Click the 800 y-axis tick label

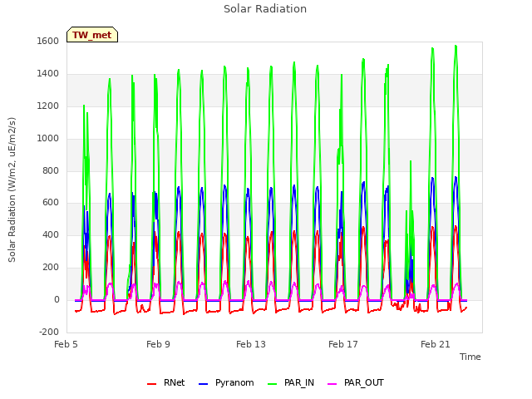51,170
